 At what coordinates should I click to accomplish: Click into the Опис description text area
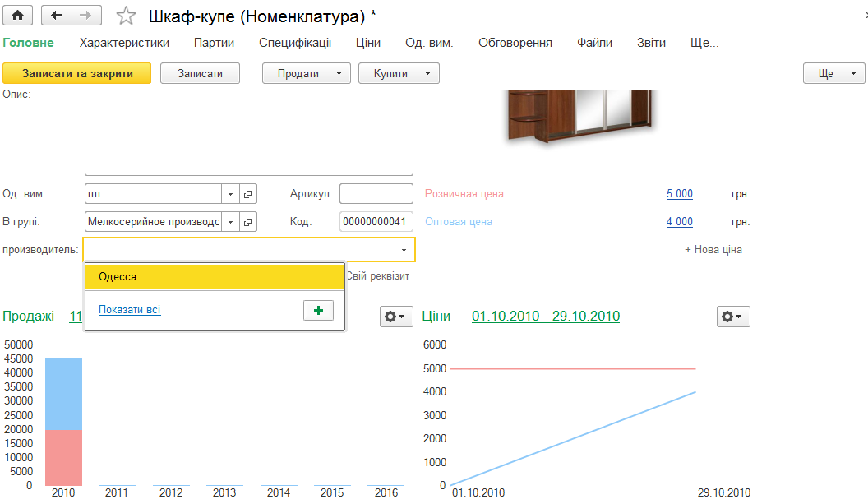tap(249, 132)
